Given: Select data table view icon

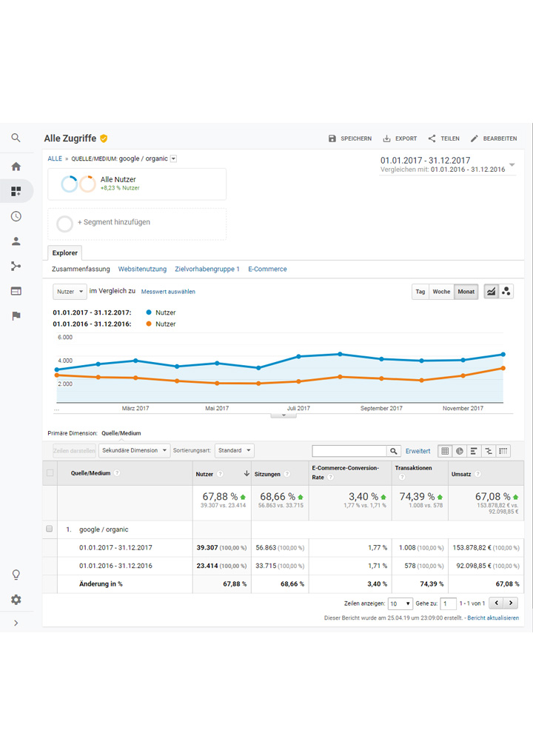Looking at the screenshot, I should (445, 451).
